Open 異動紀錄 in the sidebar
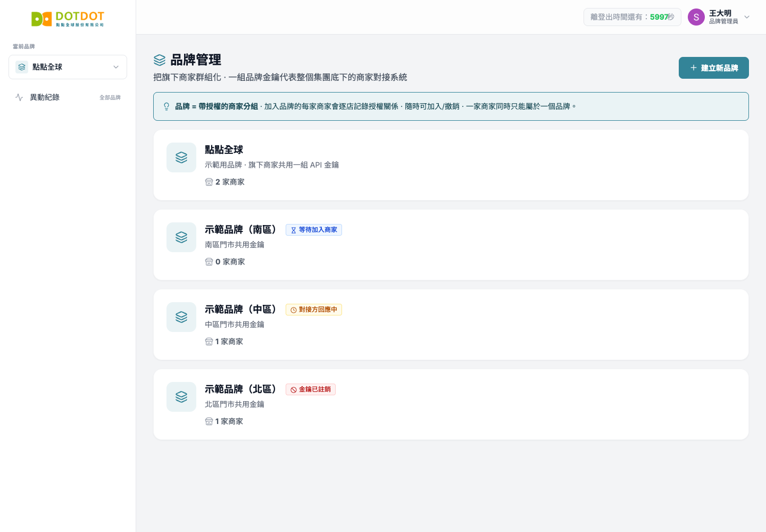Image resolution: width=766 pixels, height=532 pixels. click(x=68, y=97)
